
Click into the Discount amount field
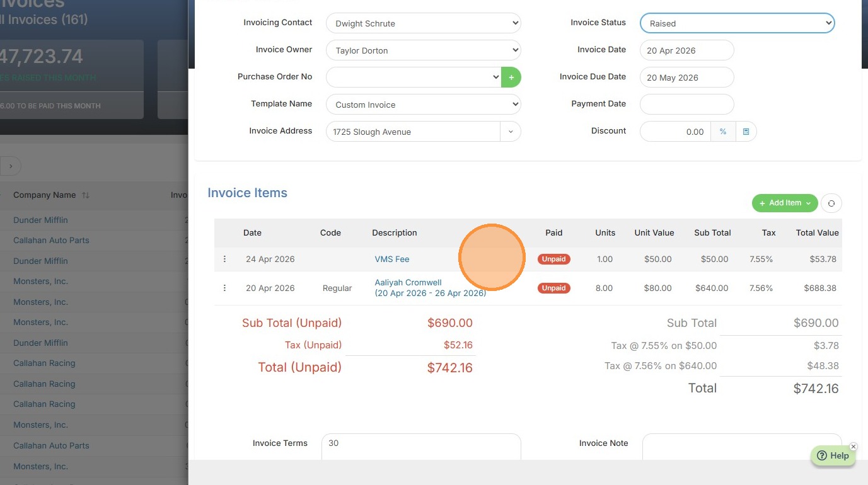click(x=675, y=132)
